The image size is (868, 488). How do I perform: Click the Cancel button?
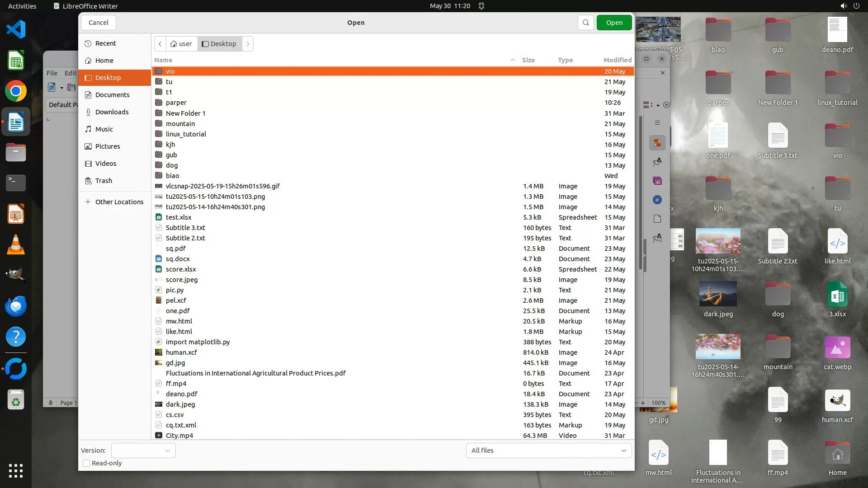click(98, 23)
